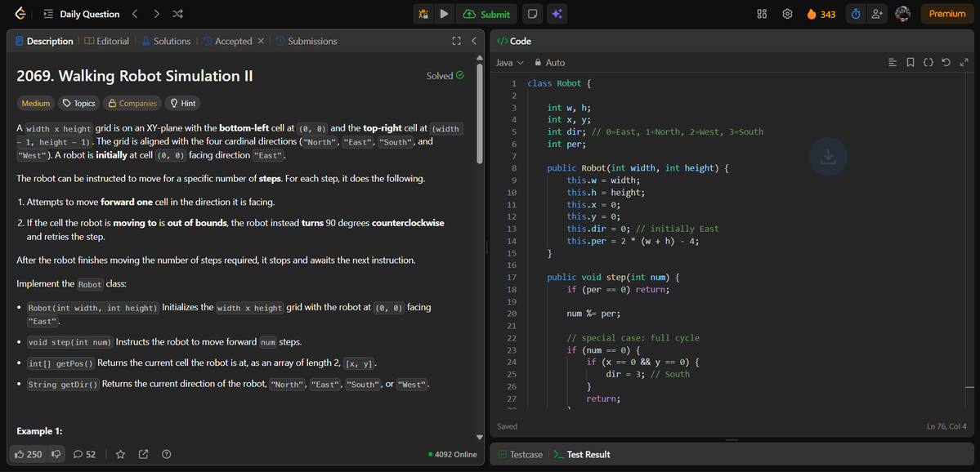Switch to the Solutions tab
Screen dimensions: 980x472
pos(166,41)
